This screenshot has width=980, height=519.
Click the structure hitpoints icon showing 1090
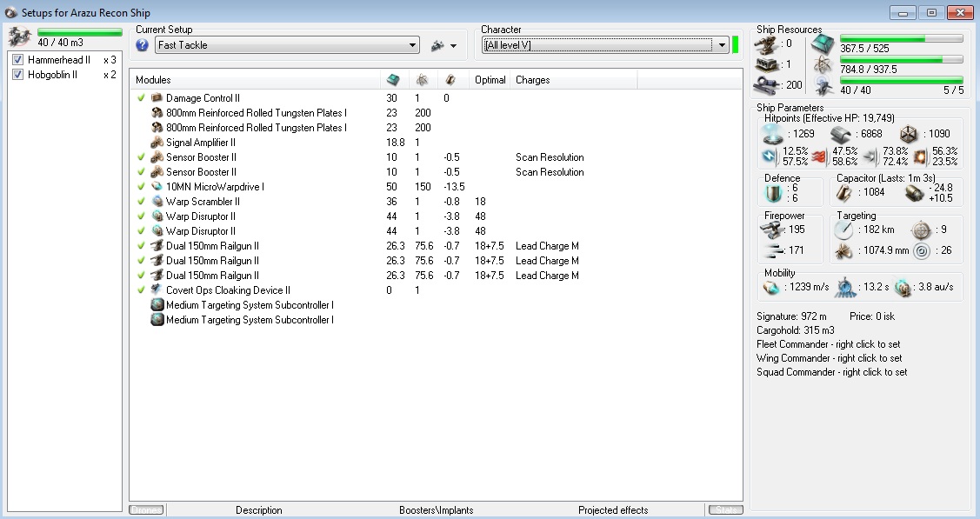908,134
